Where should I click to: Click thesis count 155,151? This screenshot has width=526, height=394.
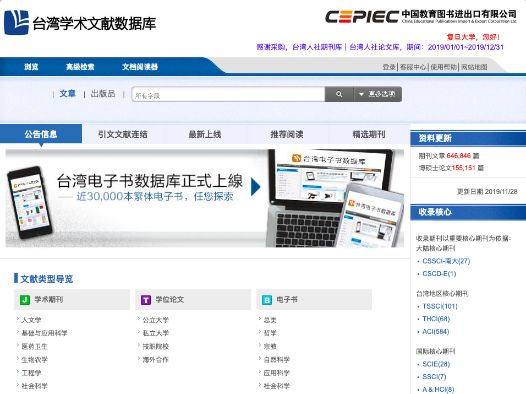[463, 168]
